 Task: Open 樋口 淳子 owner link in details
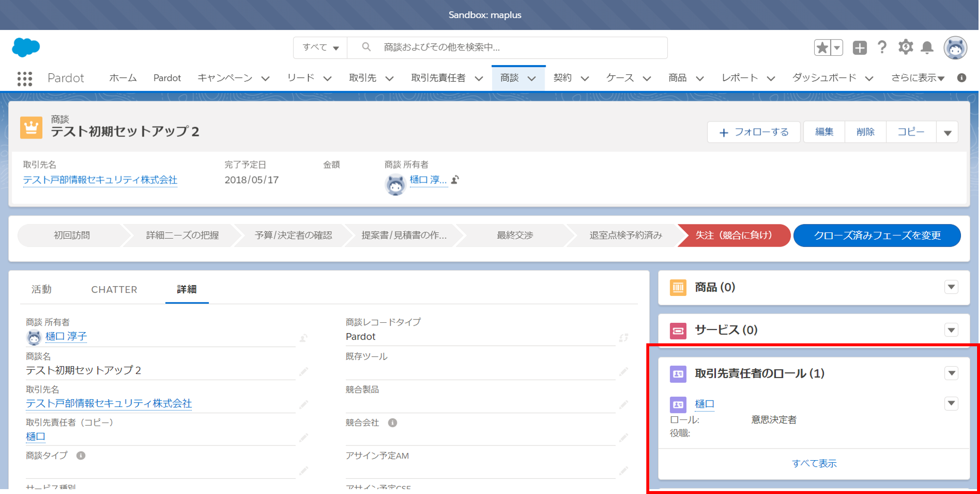[x=66, y=337]
